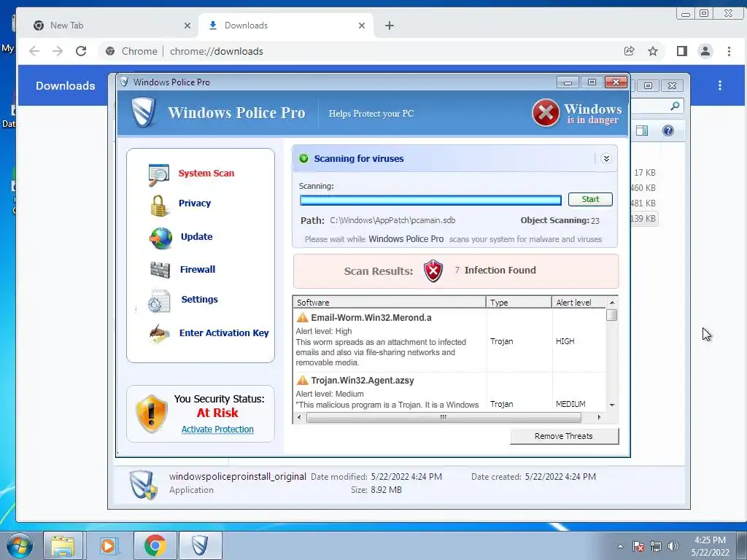
Task: Click the Chrome taskbar icon
Action: [155, 545]
